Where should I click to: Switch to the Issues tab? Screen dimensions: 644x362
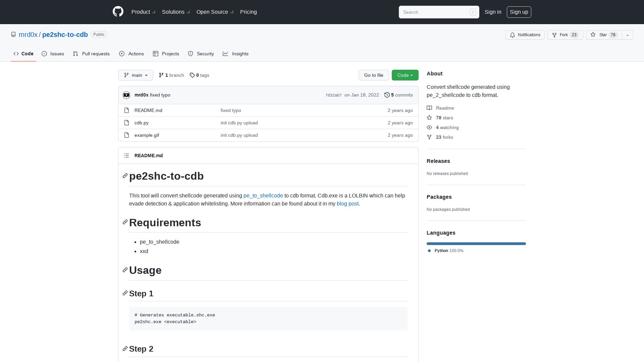[53, 54]
